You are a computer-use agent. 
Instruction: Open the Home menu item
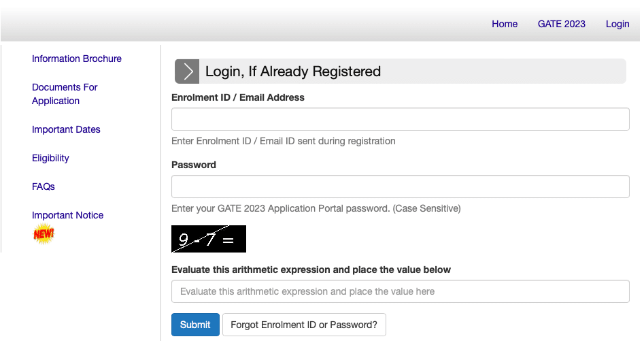505,24
